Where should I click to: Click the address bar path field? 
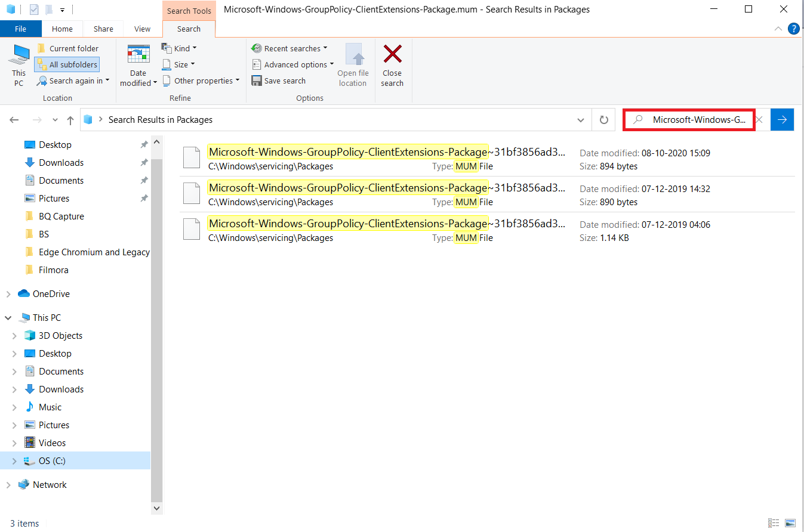[336, 120]
